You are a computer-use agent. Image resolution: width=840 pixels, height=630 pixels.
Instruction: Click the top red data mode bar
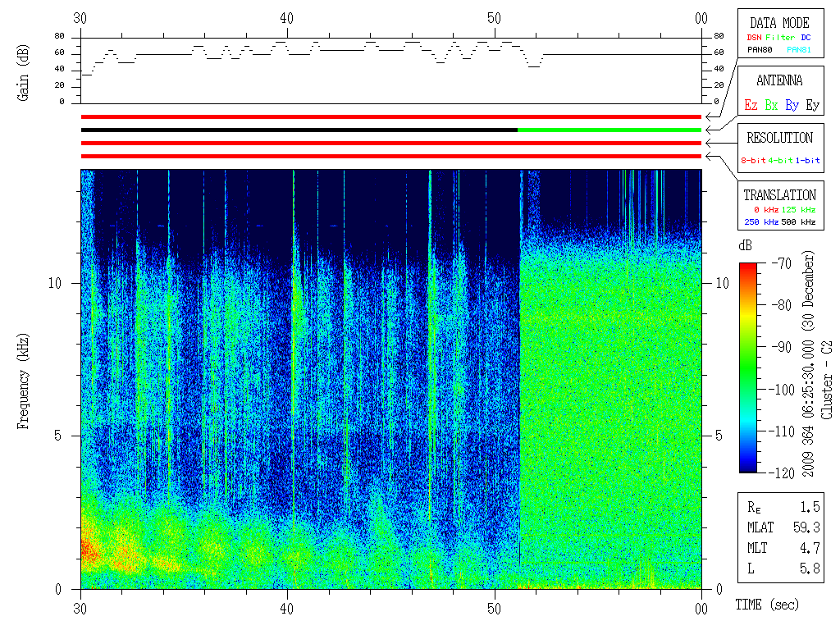391,116
